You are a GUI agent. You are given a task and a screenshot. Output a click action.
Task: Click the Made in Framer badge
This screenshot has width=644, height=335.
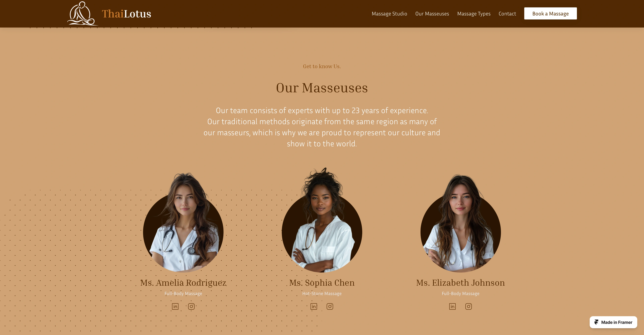(x=613, y=322)
